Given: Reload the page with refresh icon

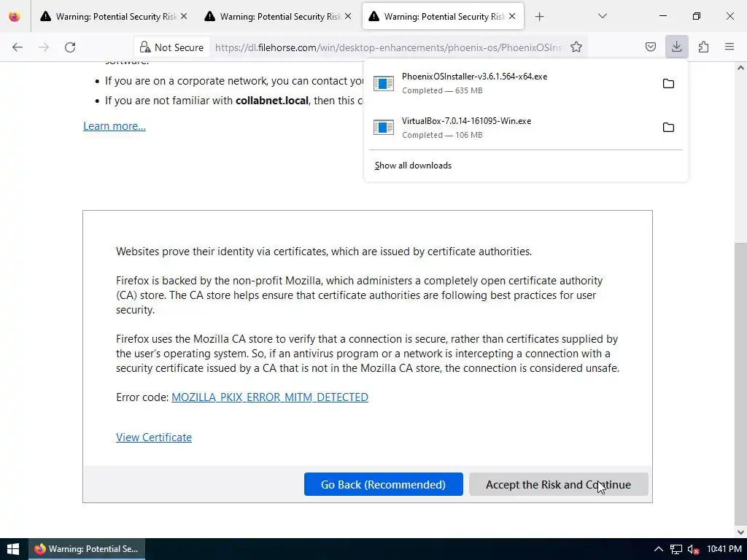Looking at the screenshot, I should (x=70, y=47).
